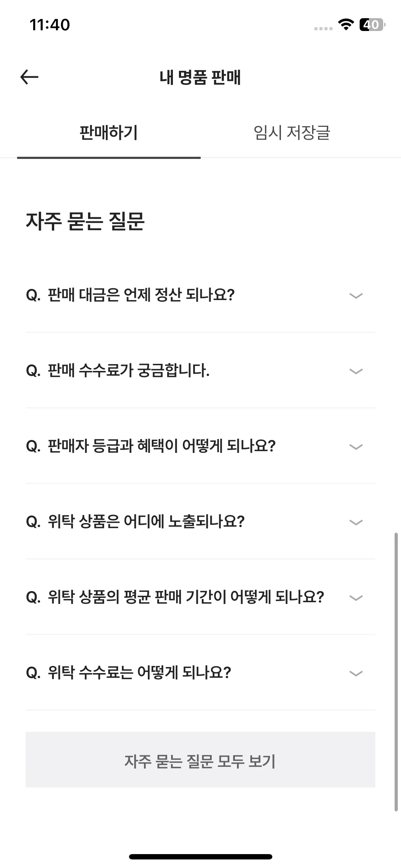Tap the Wi-Fi status icon
401x868 pixels.
point(345,25)
